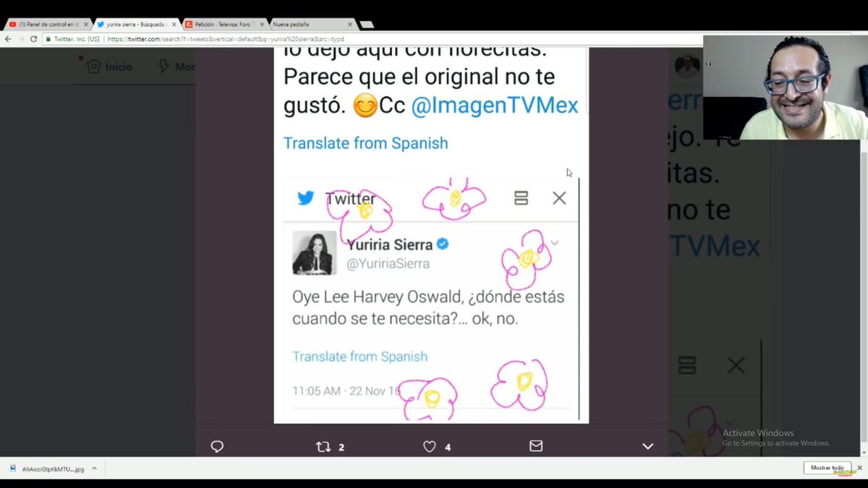
Task: Close the Petición Televisa tab
Action: pyautogui.click(x=262, y=24)
